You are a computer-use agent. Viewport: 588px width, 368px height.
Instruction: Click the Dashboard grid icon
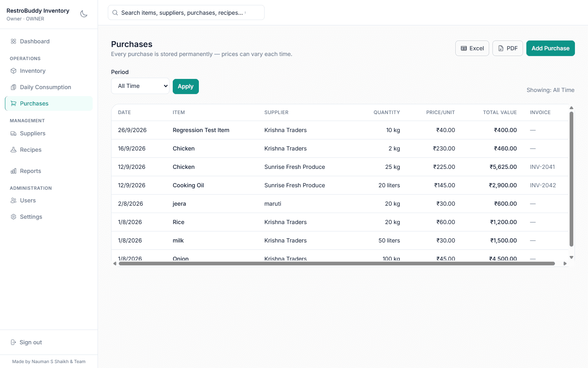tap(13, 41)
